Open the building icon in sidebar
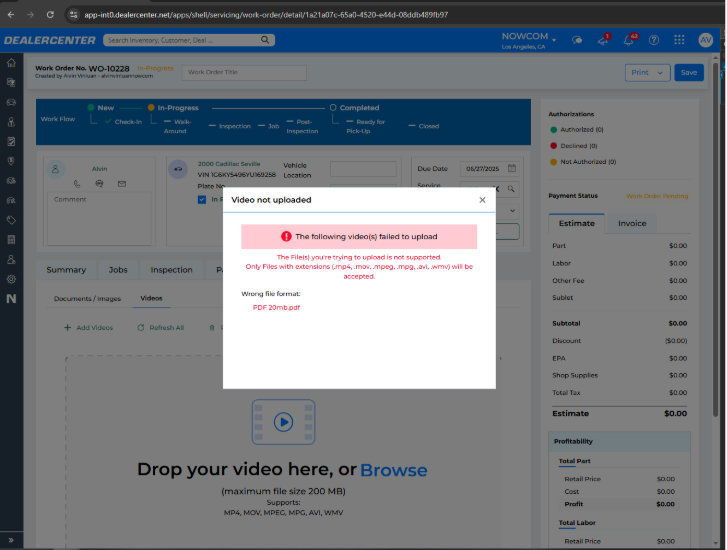This screenshot has width=727, height=550. coord(11,240)
